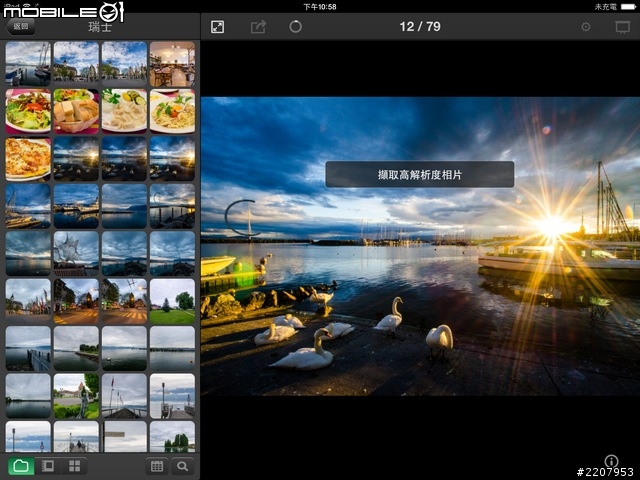Tap the search magnifier icon
This screenshot has height=480, width=640.
pos(182,466)
